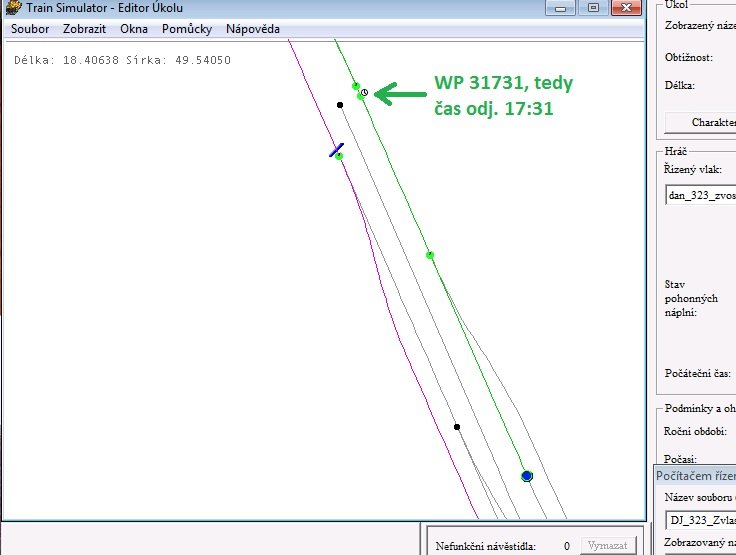Click the Řízený vlak field dan_323_zvos

click(x=700, y=195)
